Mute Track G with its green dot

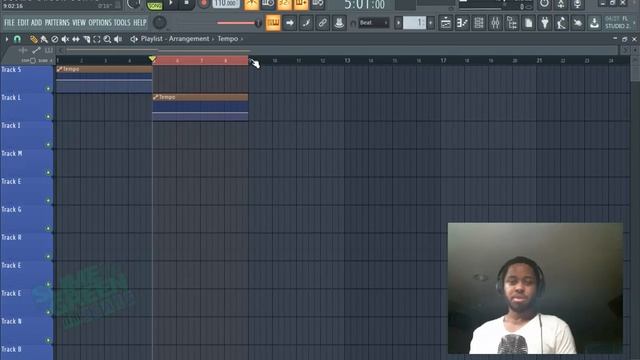coord(48,229)
